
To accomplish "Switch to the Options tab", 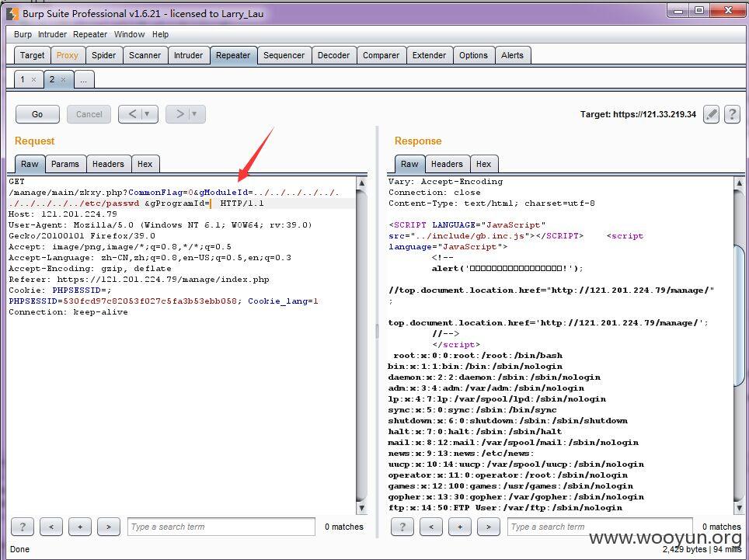I will pyautogui.click(x=473, y=55).
